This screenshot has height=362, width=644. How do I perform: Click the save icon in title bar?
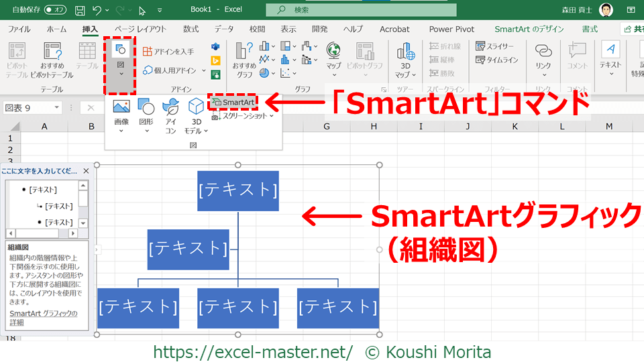point(80,11)
